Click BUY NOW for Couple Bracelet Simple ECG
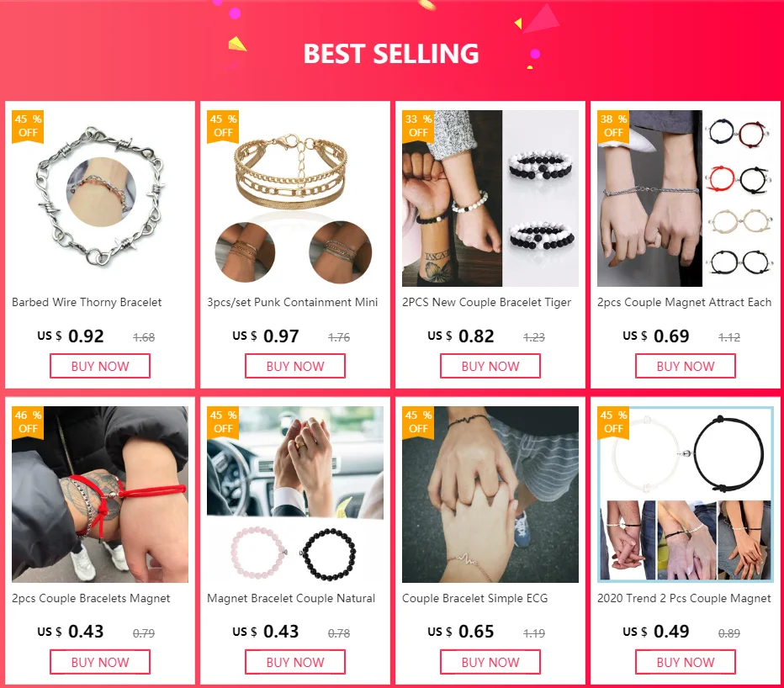Image resolution: width=784 pixels, height=688 pixels. [x=490, y=662]
